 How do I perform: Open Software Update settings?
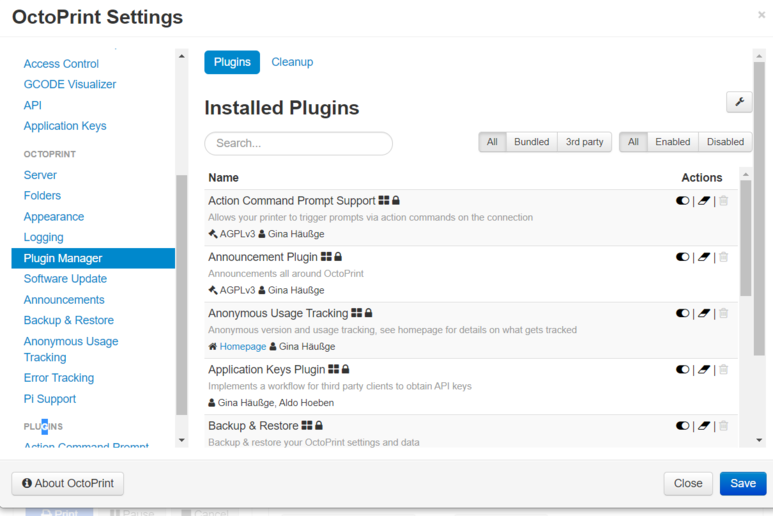(65, 279)
